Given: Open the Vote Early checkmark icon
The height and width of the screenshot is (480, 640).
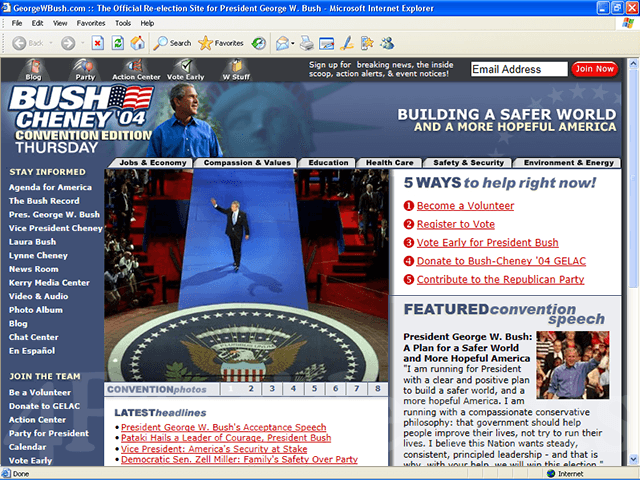Looking at the screenshot, I should (186, 70).
